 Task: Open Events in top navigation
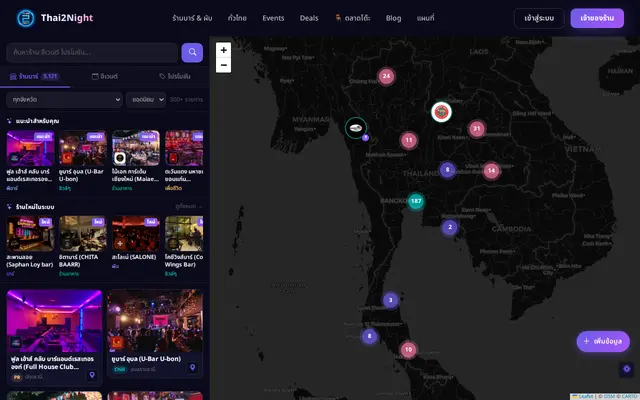(273, 18)
